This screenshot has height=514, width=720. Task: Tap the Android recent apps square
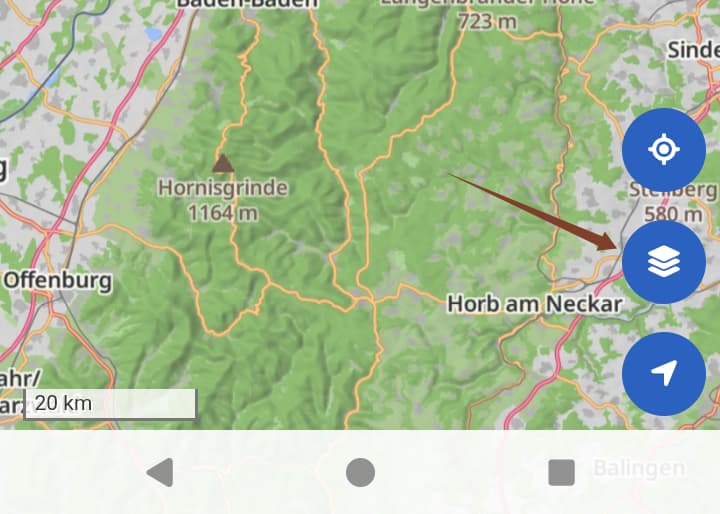click(562, 472)
